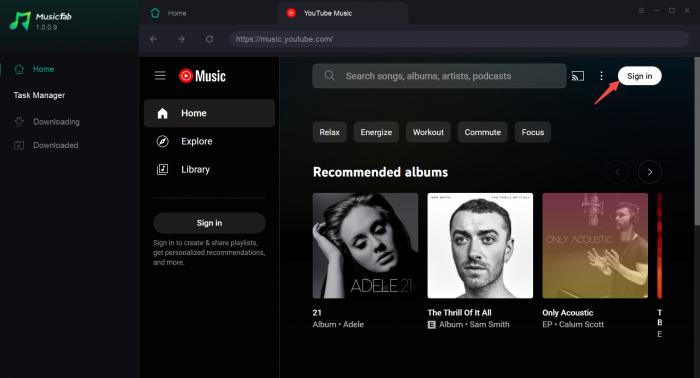Click the search songs input field
The width and height of the screenshot is (700, 378).
coord(439,76)
